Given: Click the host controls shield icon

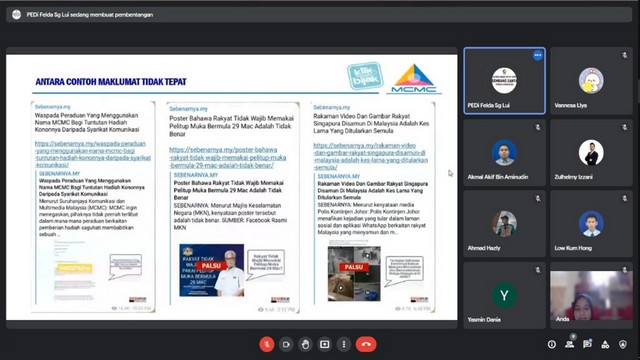Looking at the screenshot, I should 623,344.
